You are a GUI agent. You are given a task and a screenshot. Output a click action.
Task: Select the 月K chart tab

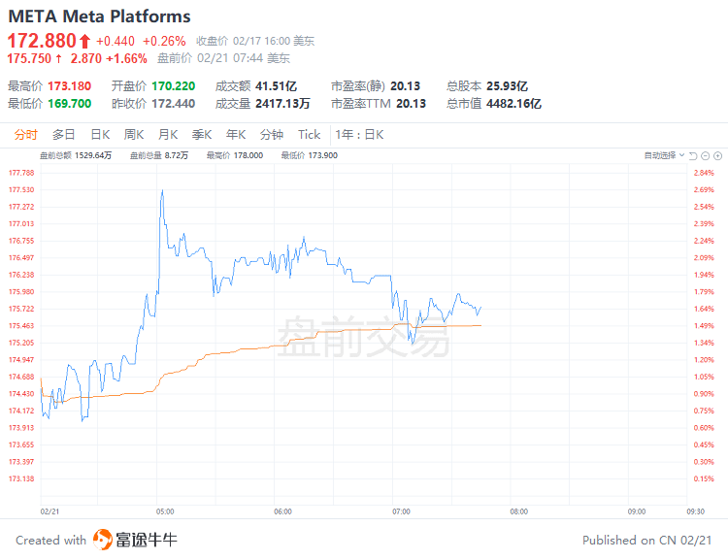tap(168, 135)
